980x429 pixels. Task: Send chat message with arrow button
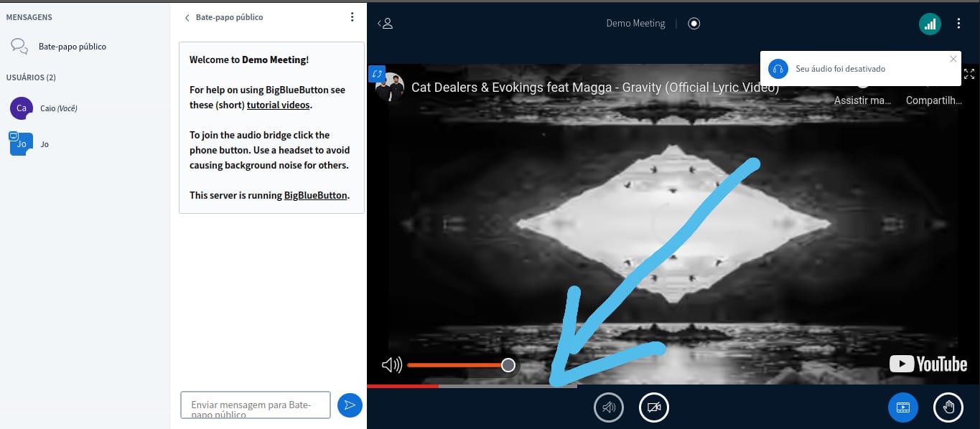point(350,405)
